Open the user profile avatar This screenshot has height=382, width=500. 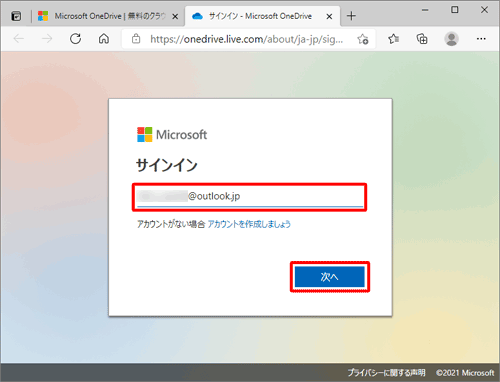pos(451,39)
